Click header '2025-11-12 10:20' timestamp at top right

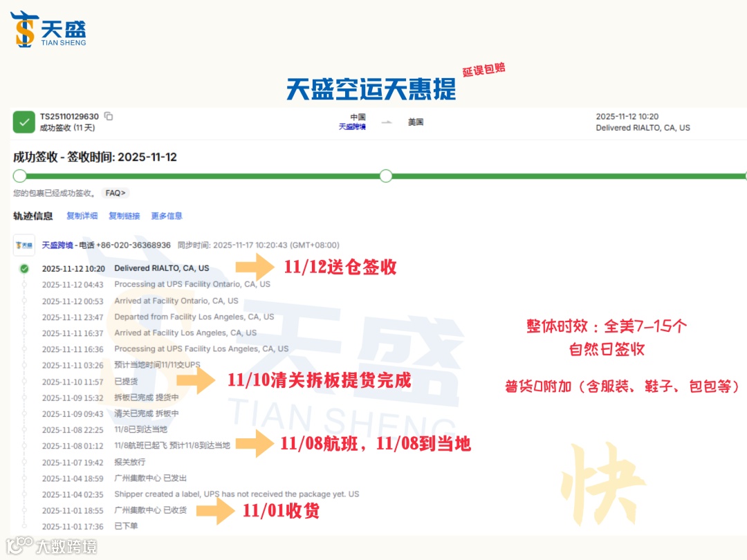click(627, 116)
